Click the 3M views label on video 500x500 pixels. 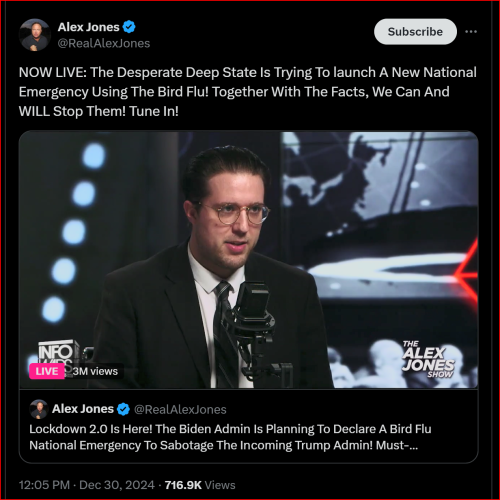[95, 371]
